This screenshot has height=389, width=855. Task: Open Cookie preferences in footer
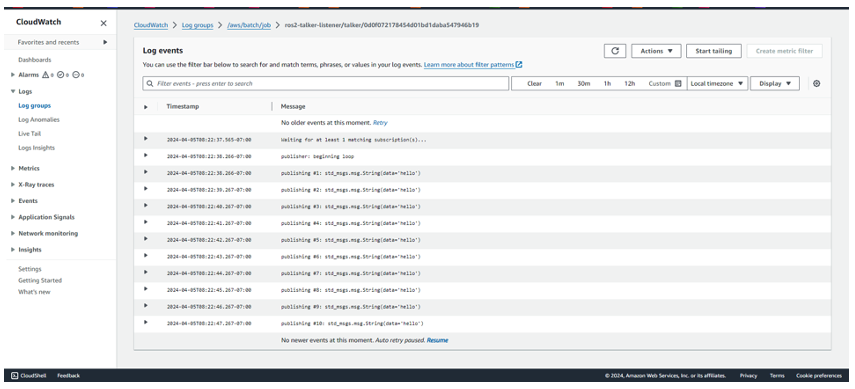[x=819, y=375]
